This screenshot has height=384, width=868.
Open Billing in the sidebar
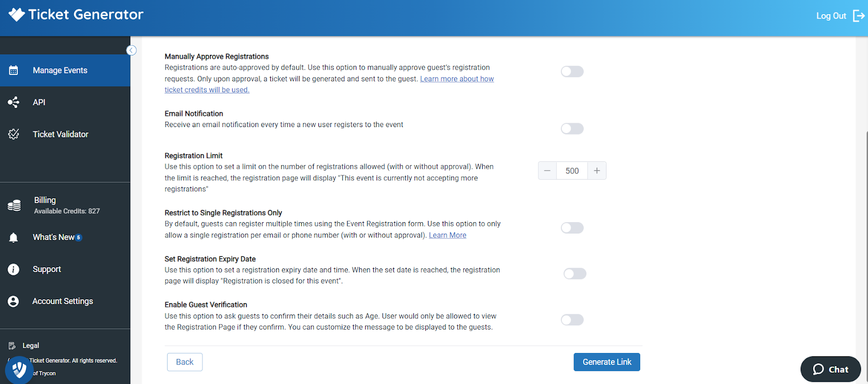tap(65, 205)
